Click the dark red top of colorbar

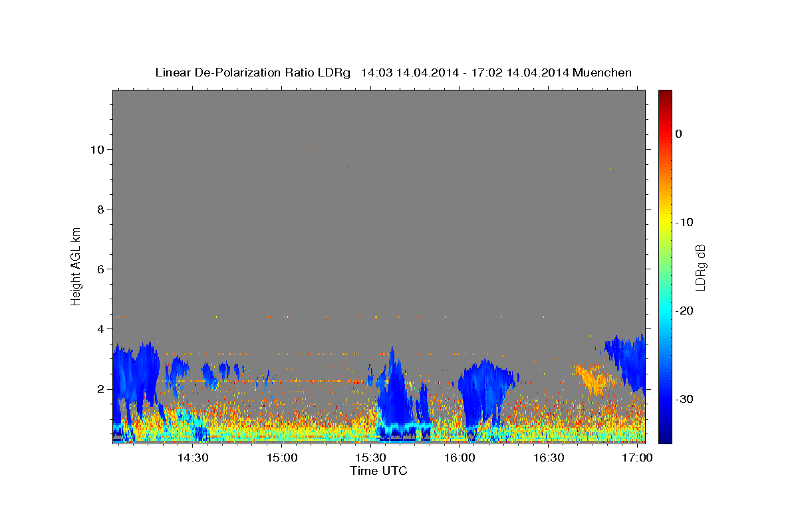(665, 94)
